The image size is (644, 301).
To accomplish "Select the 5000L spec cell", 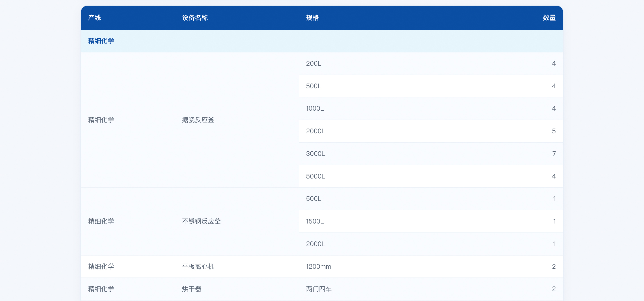I will [316, 176].
